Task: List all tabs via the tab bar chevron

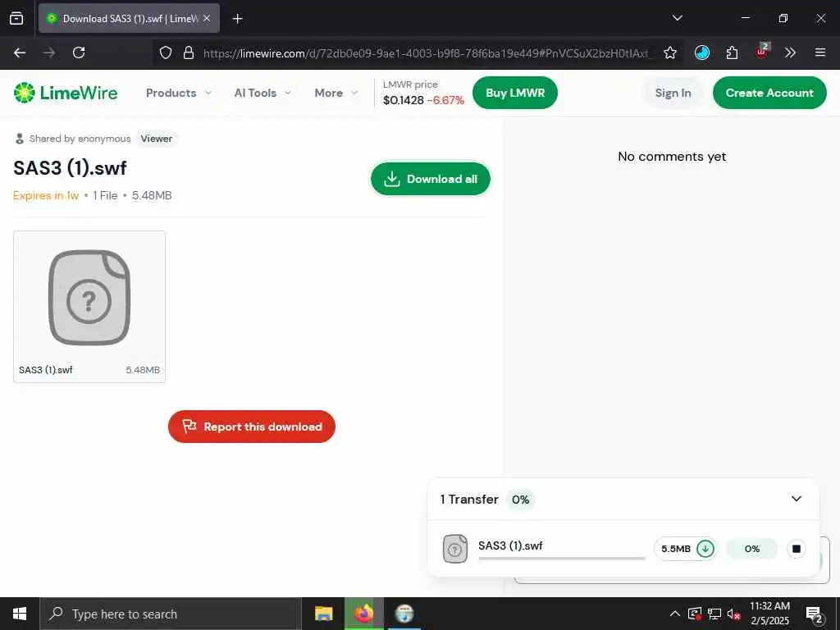Action: click(x=677, y=18)
